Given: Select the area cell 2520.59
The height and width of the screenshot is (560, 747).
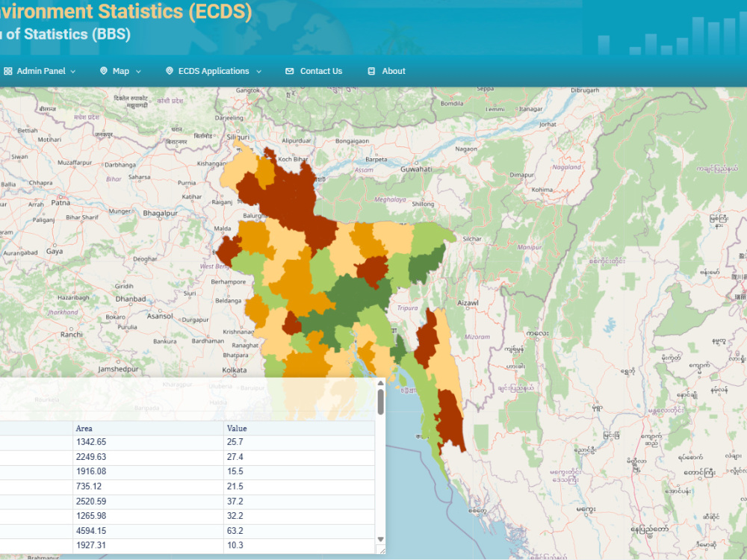Looking at the screenshot, I should click(148, 502).
